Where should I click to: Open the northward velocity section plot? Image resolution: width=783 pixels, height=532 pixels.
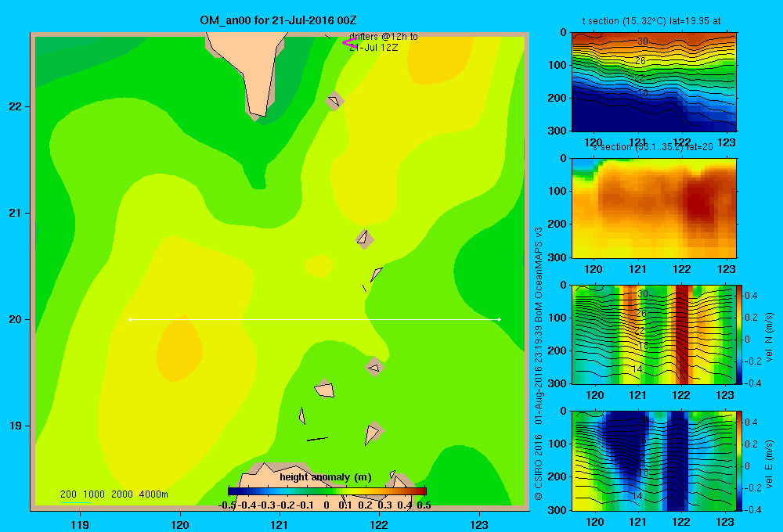654,334
